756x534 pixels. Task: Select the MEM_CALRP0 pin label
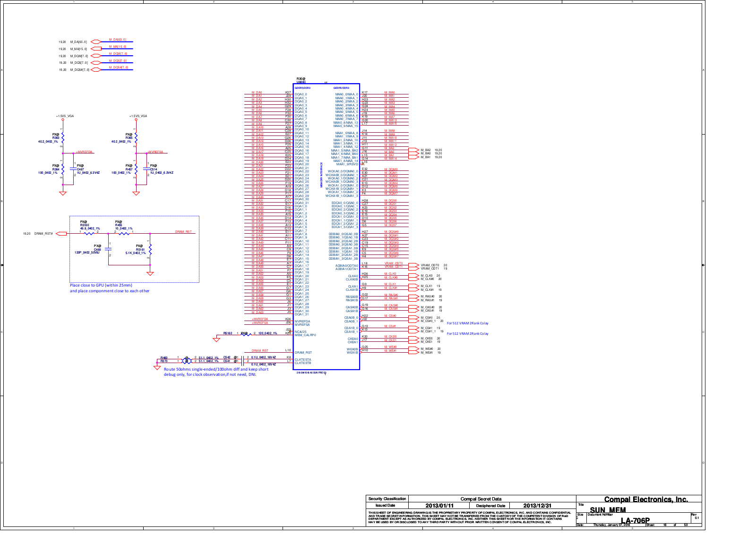pyautogui.click(x=305, y=335)
